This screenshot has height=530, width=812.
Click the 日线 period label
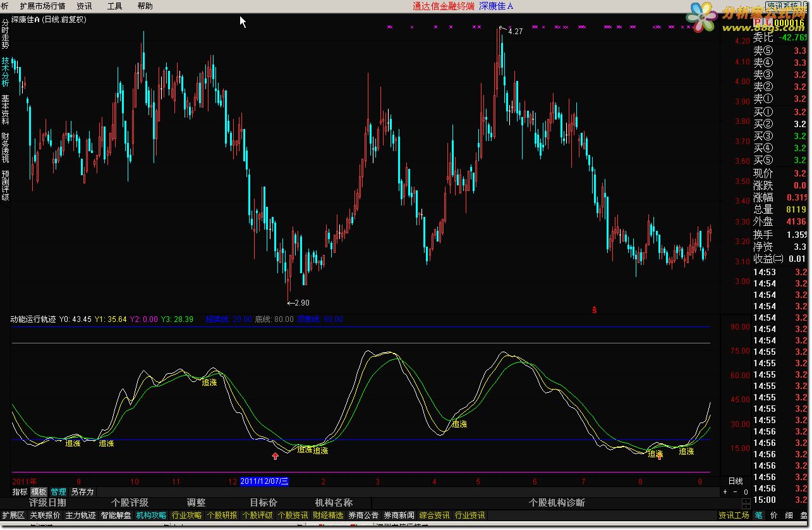[736, 481]
